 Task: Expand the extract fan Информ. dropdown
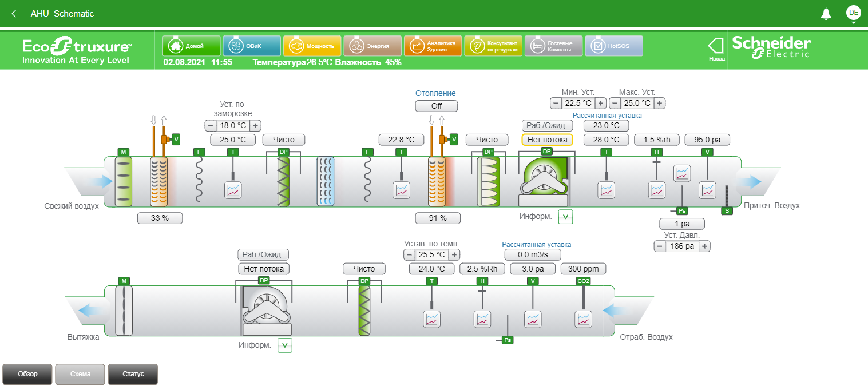[x=285, y=345]
